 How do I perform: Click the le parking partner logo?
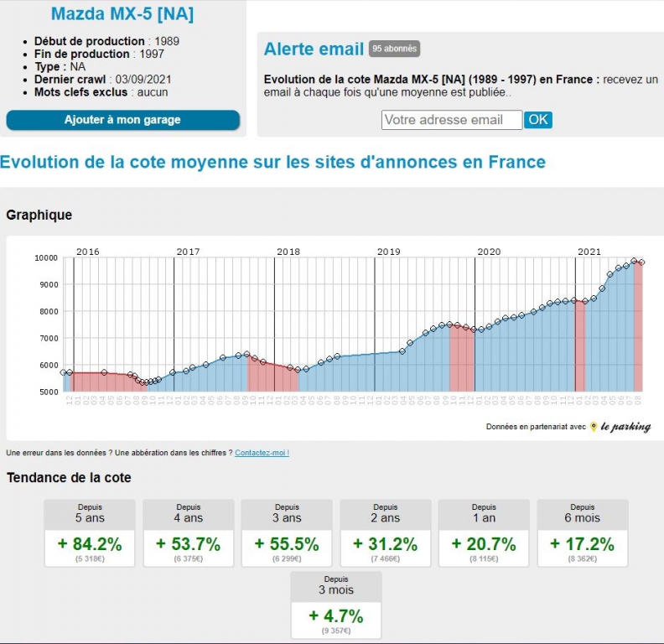tap(621, 426)
